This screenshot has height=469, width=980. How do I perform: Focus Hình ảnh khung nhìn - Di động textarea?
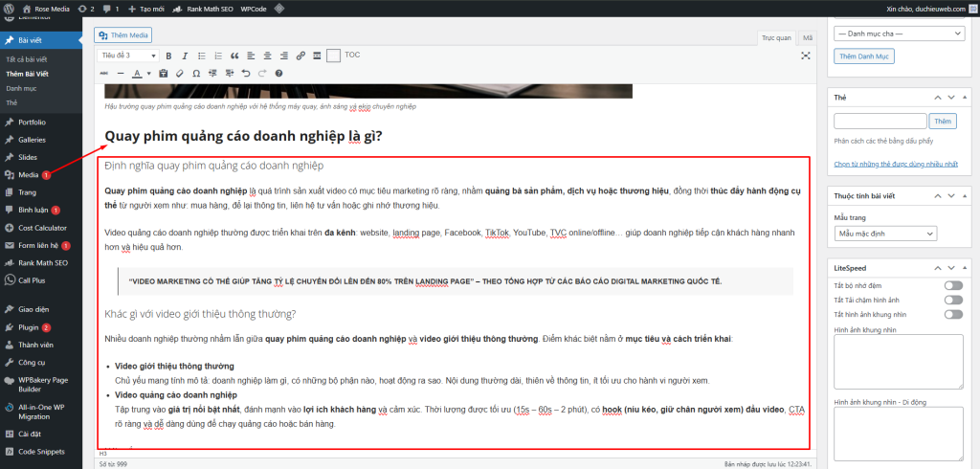tap(899, 434)
